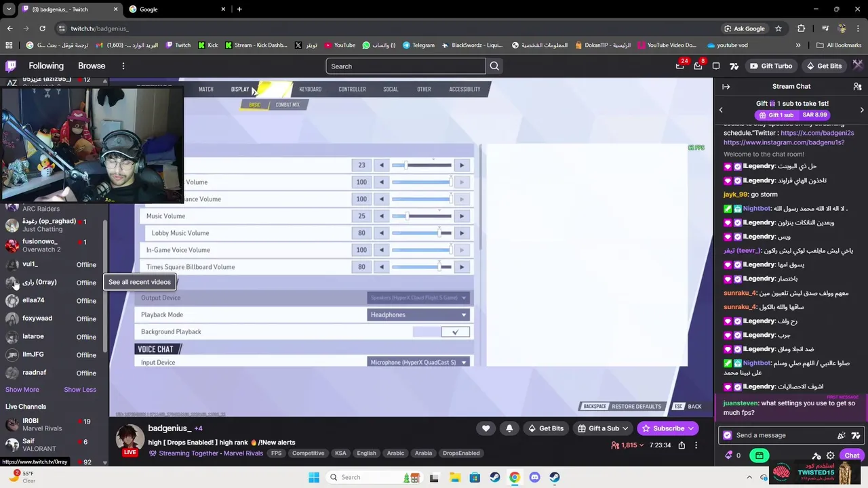Screen dimensions: 868x488
Task: Show next gift leaderboard slide
Action: coord(862,110)
